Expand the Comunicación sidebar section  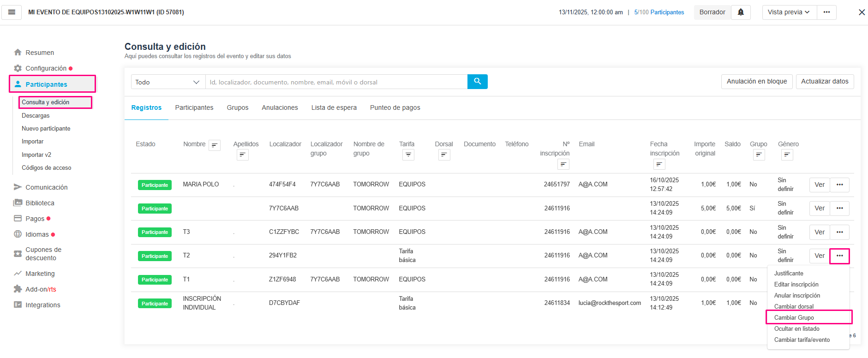46,187
